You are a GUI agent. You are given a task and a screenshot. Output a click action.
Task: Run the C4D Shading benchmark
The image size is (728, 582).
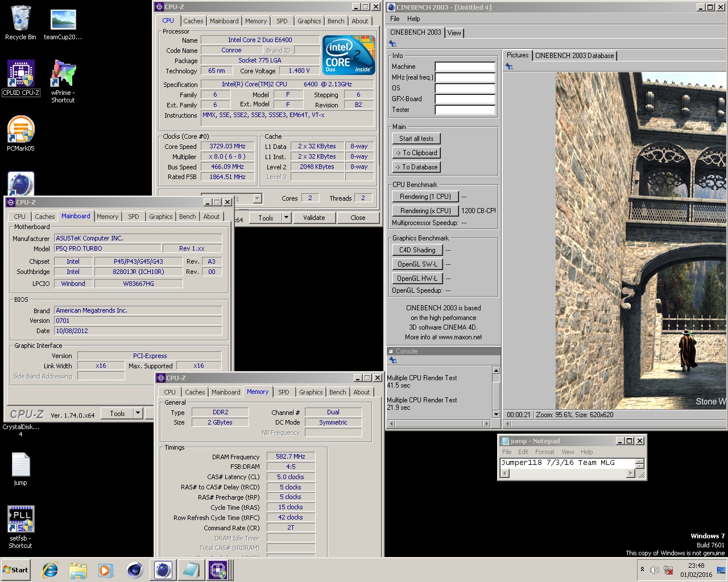[417, 250]
